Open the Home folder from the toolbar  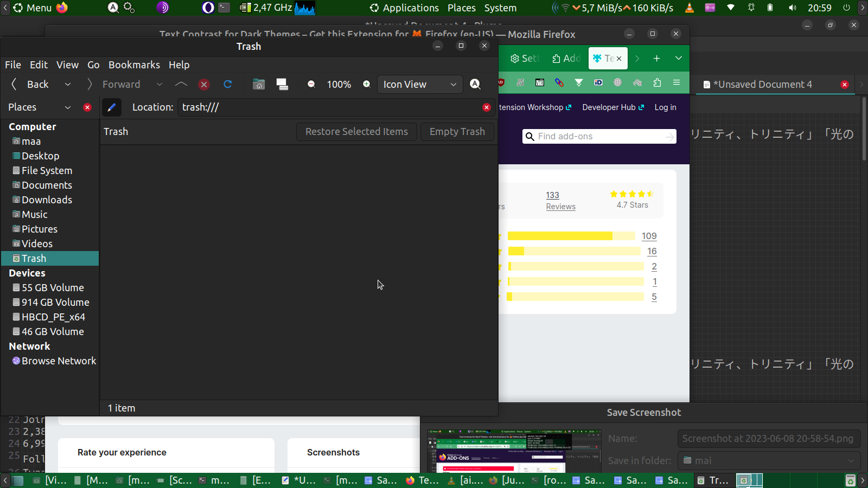259,84
